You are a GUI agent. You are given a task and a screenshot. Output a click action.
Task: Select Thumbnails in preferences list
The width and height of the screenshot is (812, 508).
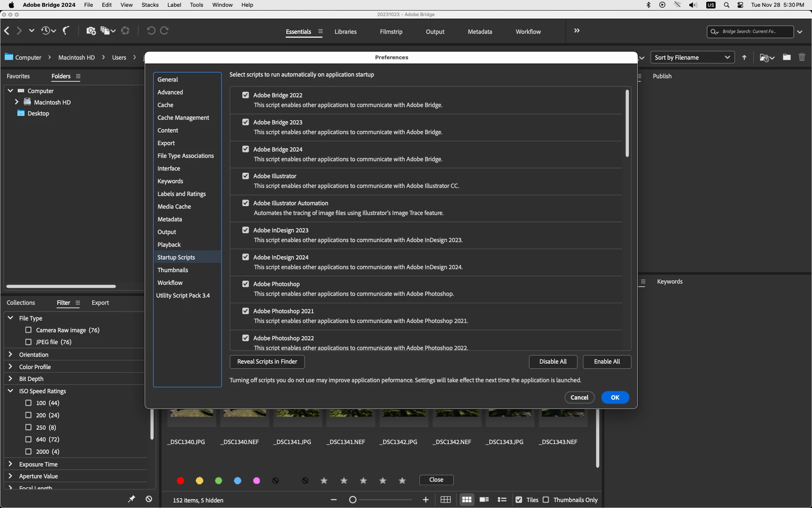[173, 270]
